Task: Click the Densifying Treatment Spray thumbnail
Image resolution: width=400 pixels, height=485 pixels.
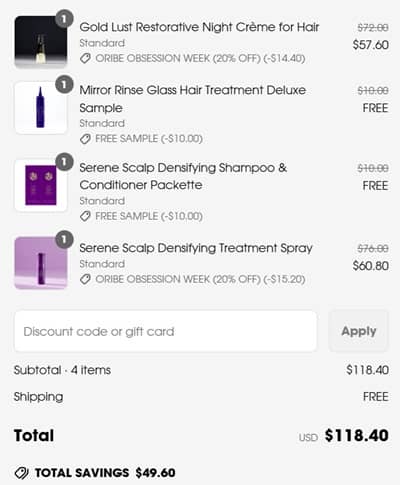Action: point(41,263)
